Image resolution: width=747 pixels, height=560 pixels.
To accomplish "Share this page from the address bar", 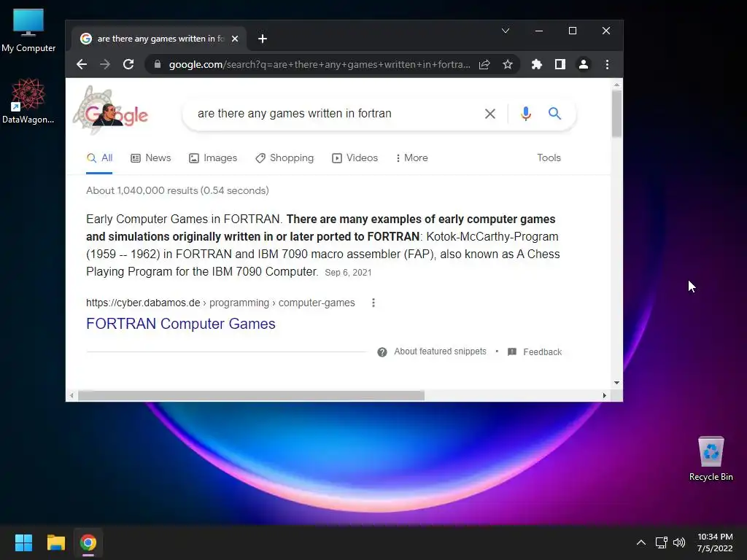I will pos(484,64).
